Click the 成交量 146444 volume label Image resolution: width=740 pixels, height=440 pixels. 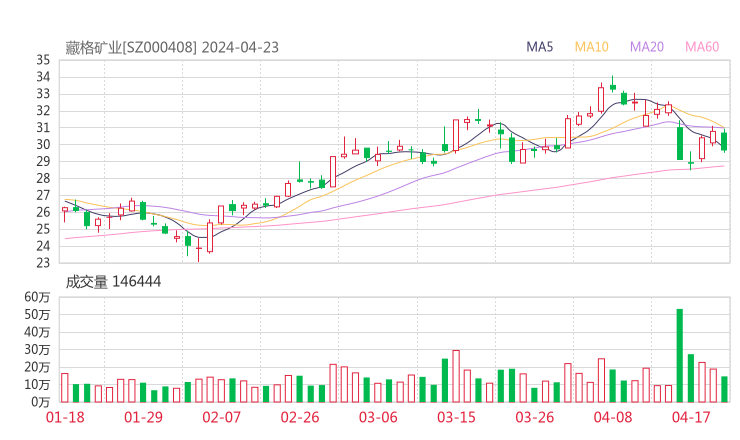[113, 282]
